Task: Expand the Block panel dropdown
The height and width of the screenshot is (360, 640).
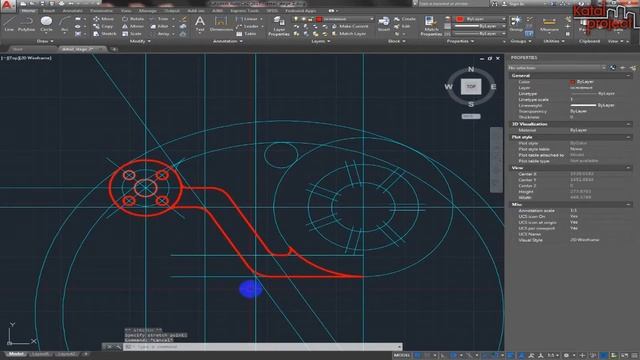Action: (396, 41)
